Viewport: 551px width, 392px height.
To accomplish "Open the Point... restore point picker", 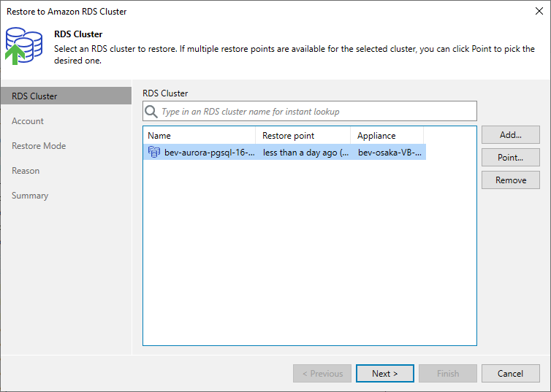I will (511, 157).
